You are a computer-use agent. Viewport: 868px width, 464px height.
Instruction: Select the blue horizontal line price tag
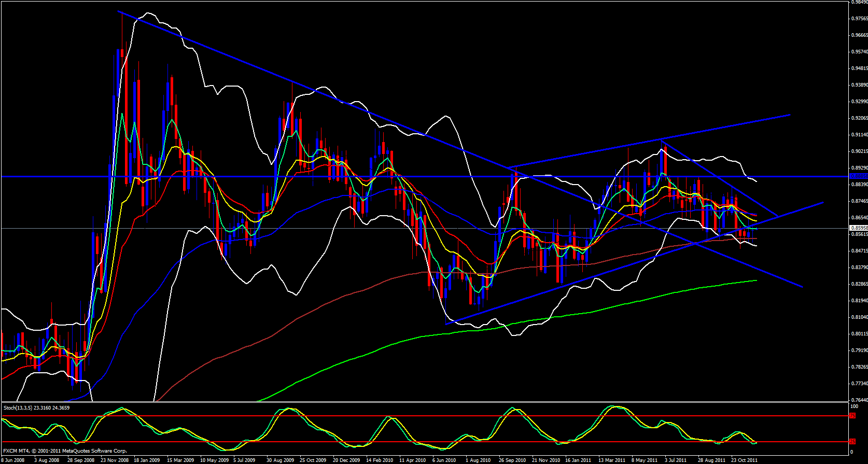pos(859,176)
